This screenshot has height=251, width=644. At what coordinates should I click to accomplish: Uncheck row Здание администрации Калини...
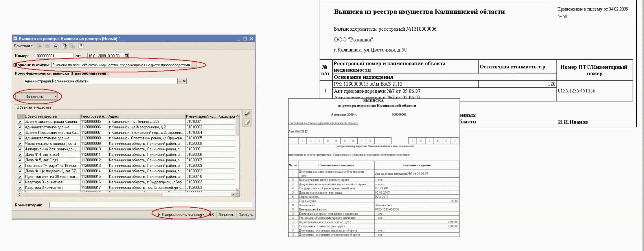click(20, 122)
